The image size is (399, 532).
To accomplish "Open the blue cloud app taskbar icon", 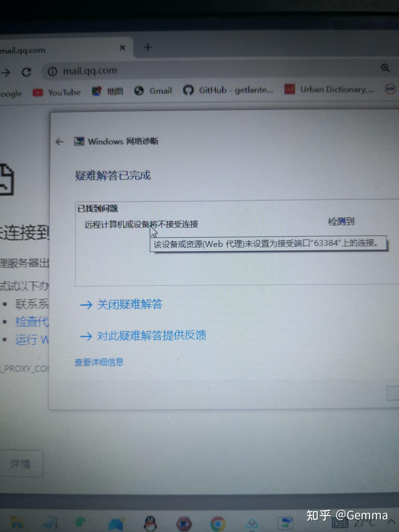I will 251,524.
